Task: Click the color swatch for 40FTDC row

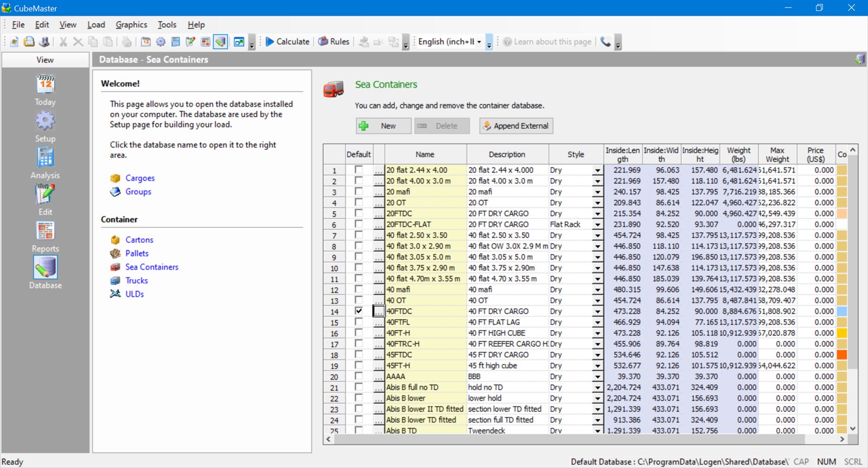Action: [842, 311]
